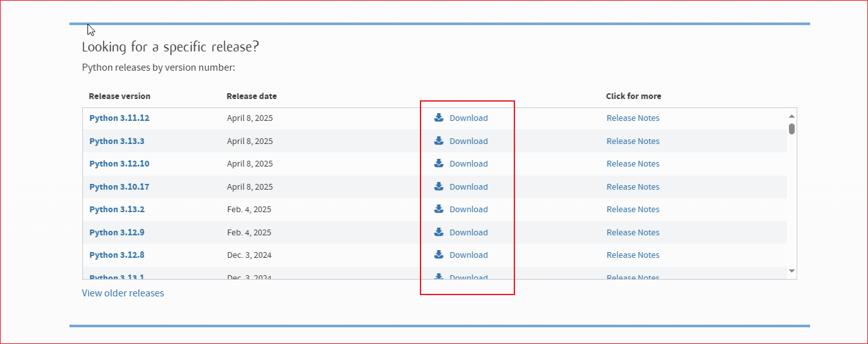Open the Python 3.12.10 release link
Viewport: 868px width, 344px height.
pyautogui.click(x=120, y=164)
